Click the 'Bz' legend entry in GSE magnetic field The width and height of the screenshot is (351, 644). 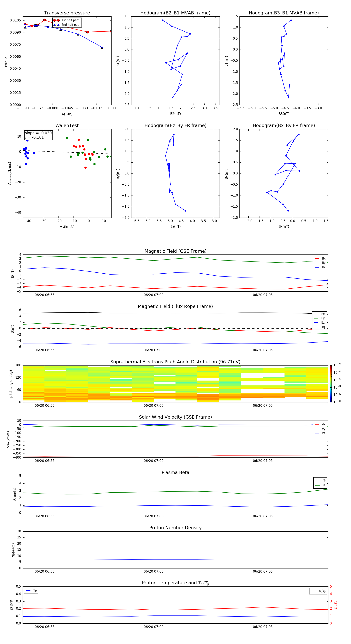coord(320,268)
